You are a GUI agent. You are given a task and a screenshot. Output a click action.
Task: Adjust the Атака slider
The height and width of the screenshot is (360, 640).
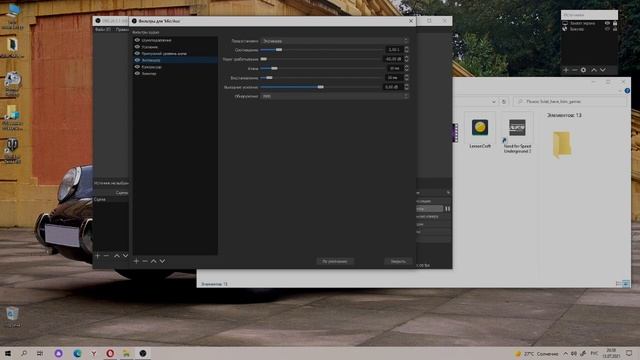[322, 68]
